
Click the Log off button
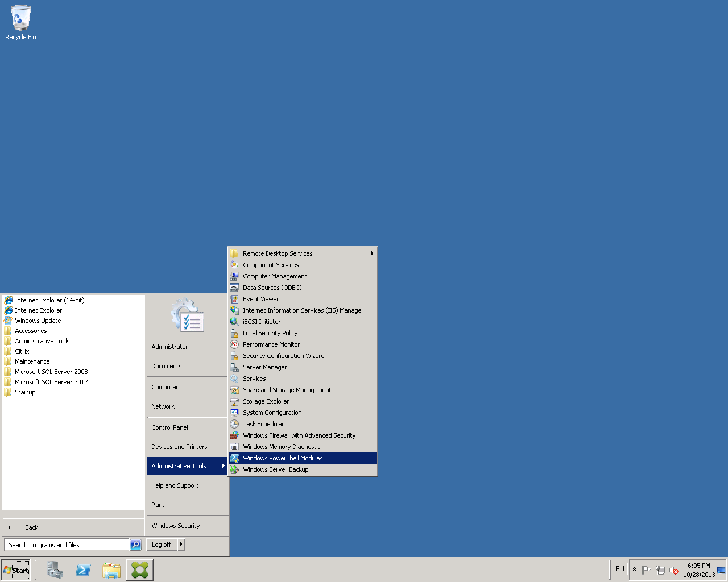click(x=162, y=544)
